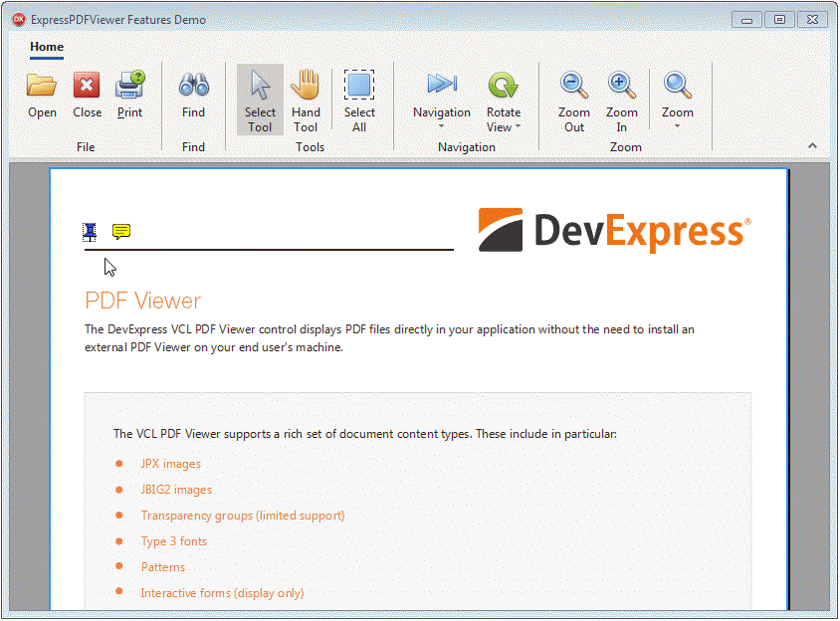
Task: Open the yellow comment note annotation
Action: coord(121,232)
